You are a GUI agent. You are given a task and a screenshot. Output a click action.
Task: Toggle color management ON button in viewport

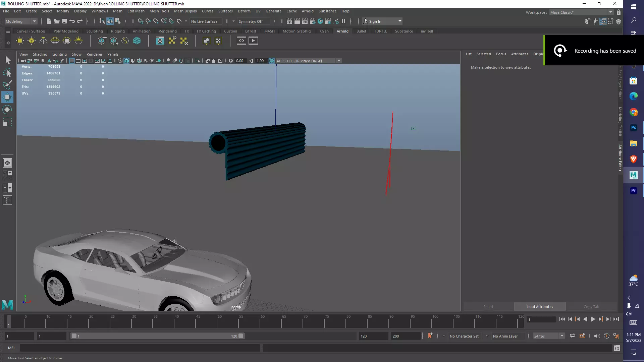tap(272, 61)
